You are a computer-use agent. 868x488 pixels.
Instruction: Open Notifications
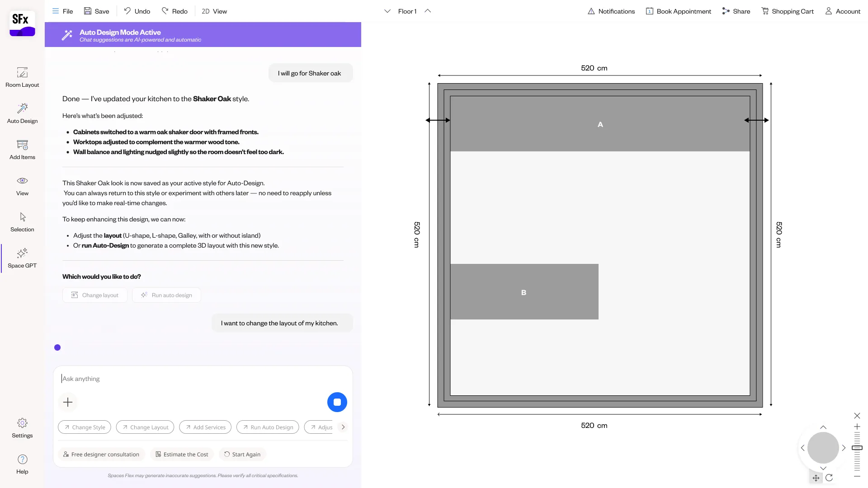coord(611,11)
